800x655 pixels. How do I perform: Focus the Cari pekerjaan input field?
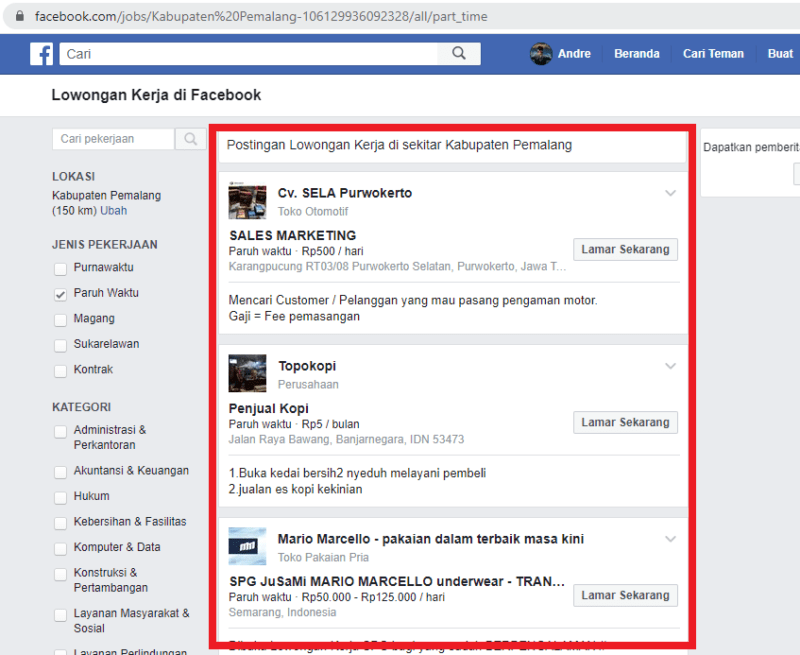113,139
